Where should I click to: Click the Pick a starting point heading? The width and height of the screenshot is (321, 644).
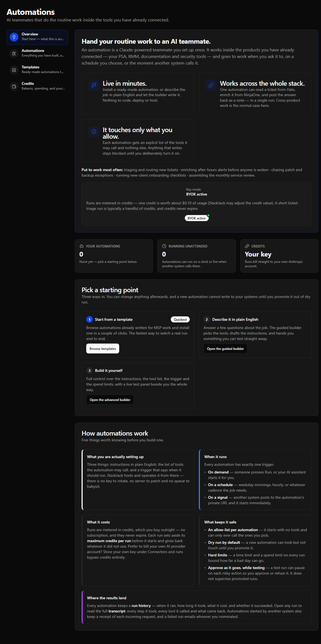coord(110,290)
